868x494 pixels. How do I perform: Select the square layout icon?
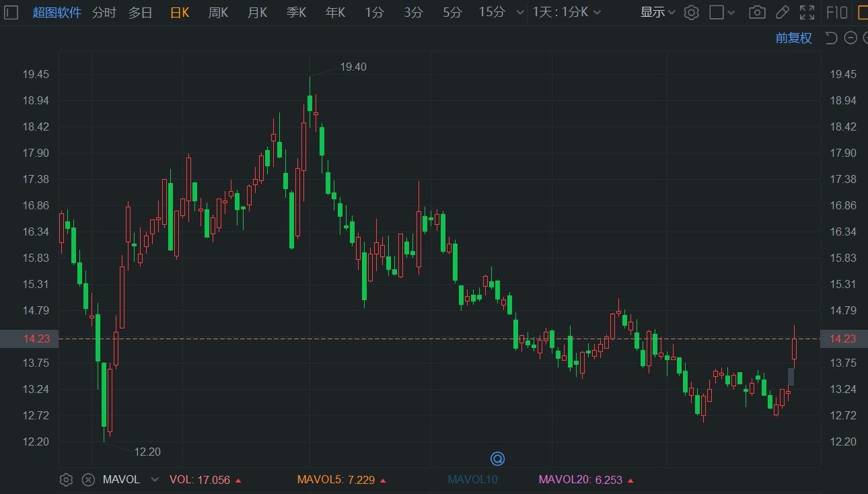[x=717, y=12]
